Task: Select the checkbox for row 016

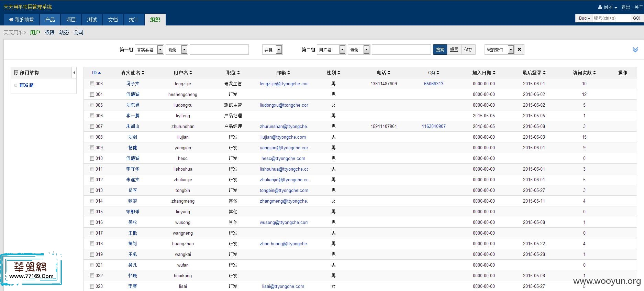Action: tap(92, 222)
